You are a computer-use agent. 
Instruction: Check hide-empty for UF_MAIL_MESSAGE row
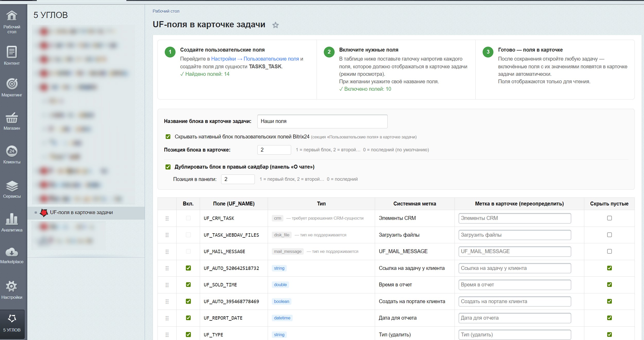point(610,251)
